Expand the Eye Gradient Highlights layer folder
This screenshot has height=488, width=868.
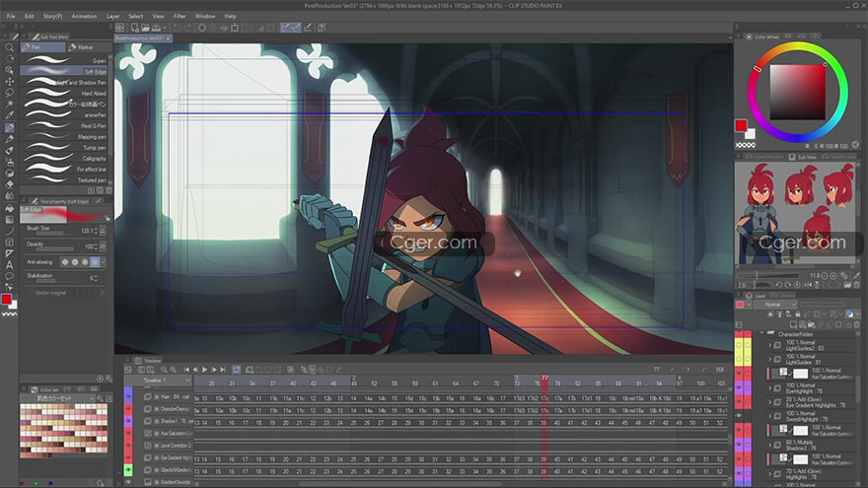point(769,402)
